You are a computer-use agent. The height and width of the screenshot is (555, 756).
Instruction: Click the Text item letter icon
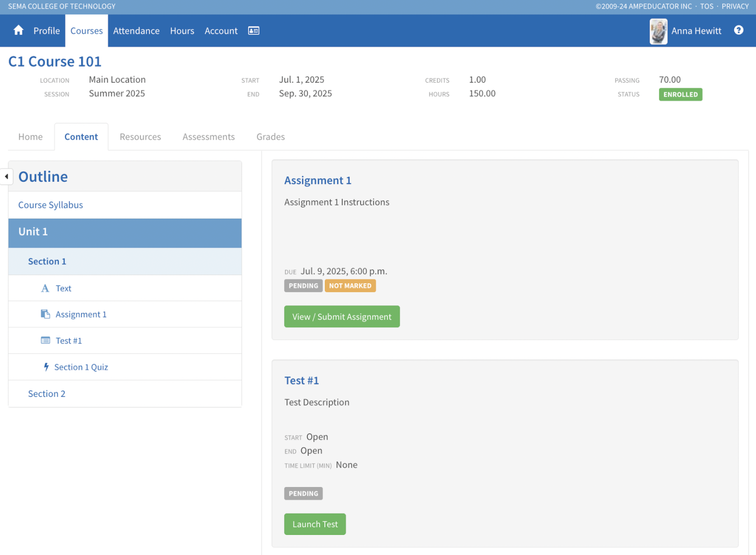[x=45, y=288]
